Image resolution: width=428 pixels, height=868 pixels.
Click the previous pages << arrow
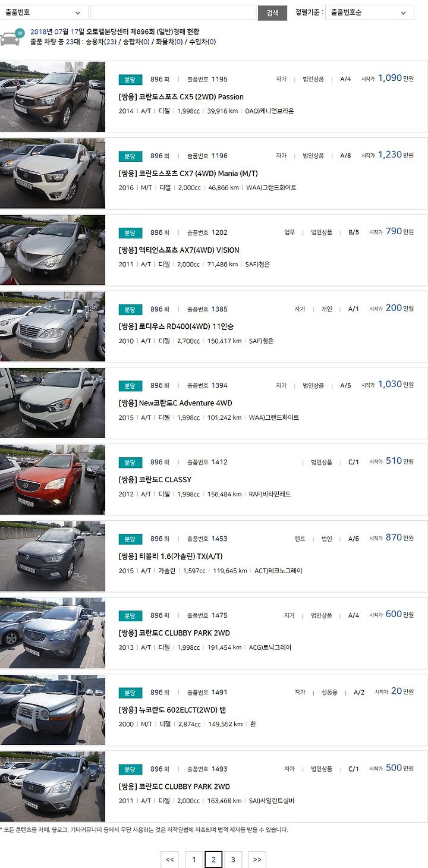[x=169, y=860]
